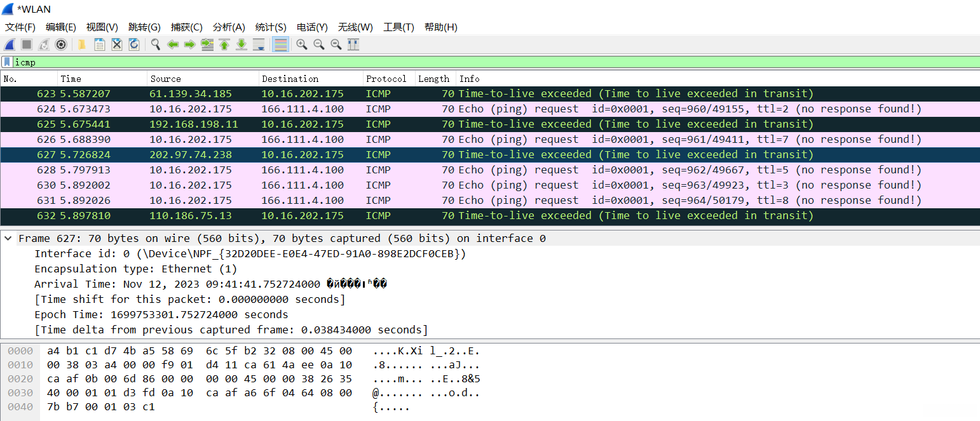This screenshot has height=421, width=980.
Task: Zoom in the packet text
Action: (302, 44)
